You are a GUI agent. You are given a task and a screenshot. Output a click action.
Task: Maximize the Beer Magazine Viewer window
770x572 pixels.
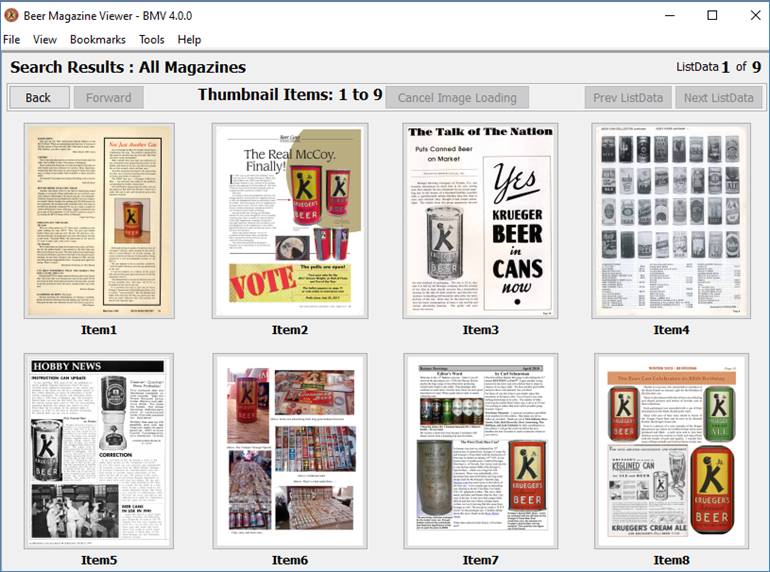712,15
